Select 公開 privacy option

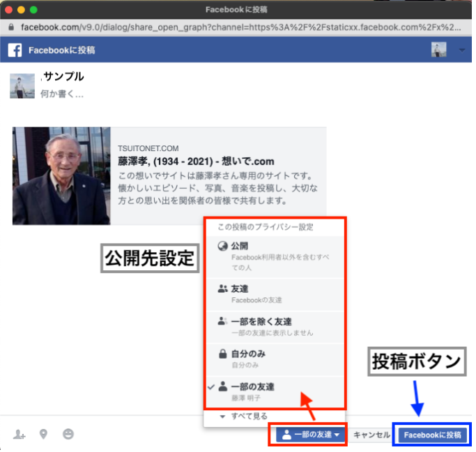[275, 256]
